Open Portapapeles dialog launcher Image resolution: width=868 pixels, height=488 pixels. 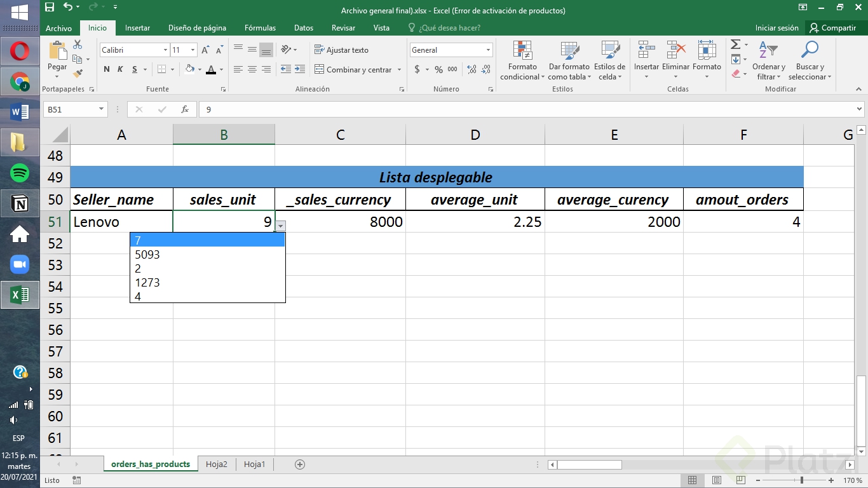(92, 90)
